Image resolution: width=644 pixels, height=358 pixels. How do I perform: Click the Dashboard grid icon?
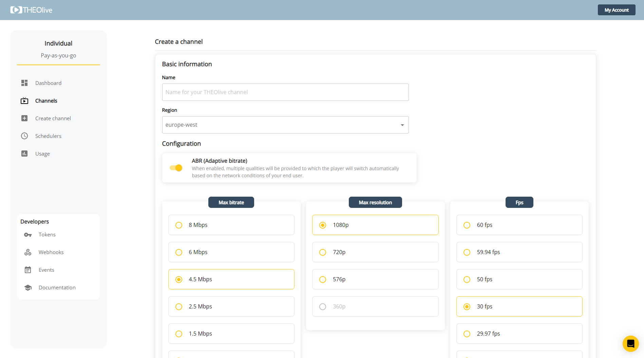click(24, 83)
